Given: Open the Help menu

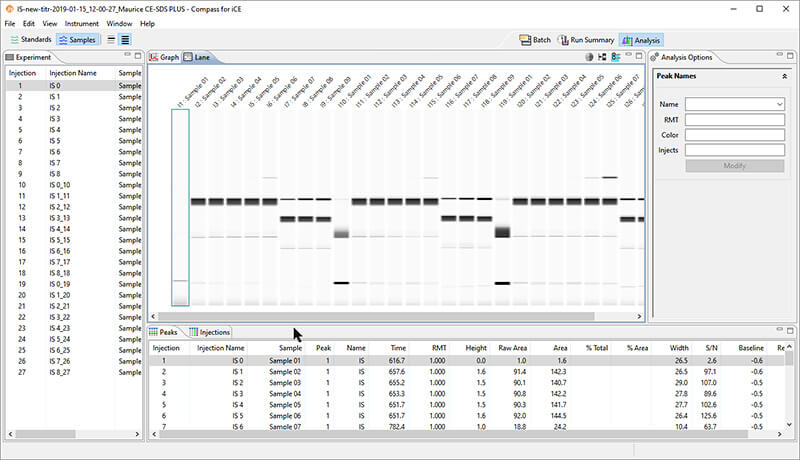Looking at the screenshot, I should [147, 23].
